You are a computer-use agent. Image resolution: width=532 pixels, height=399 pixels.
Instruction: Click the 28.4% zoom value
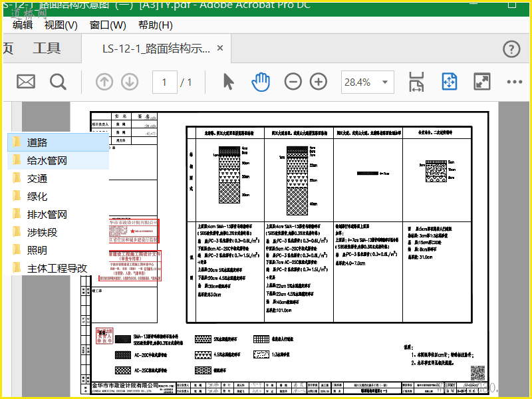click(x=357, y=82)
